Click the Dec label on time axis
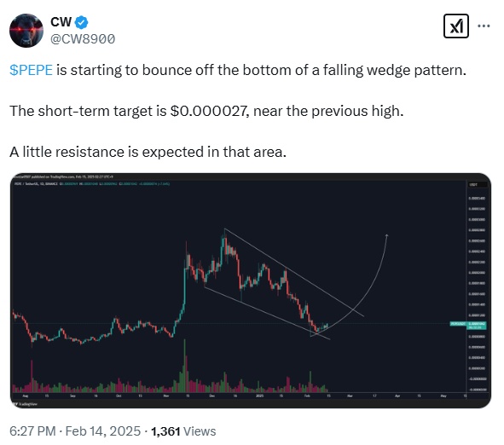The image size is (504, 445). [211, 396]
